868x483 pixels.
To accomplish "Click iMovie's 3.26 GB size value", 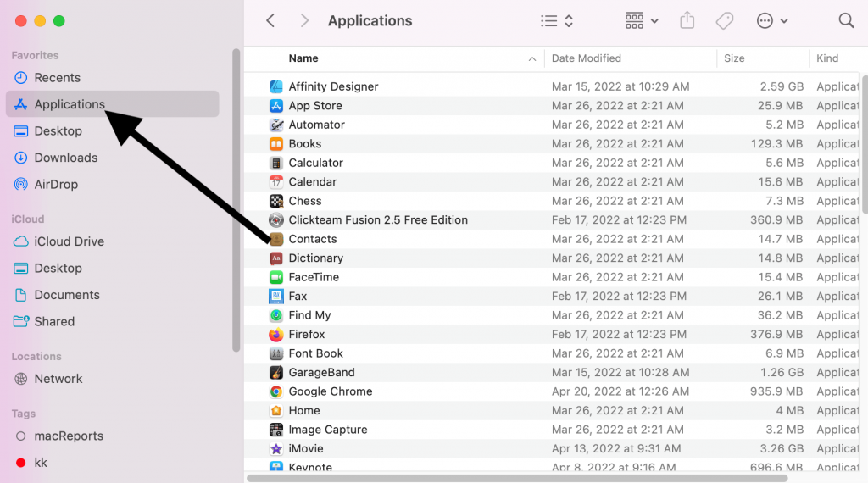I will (782, 449).
